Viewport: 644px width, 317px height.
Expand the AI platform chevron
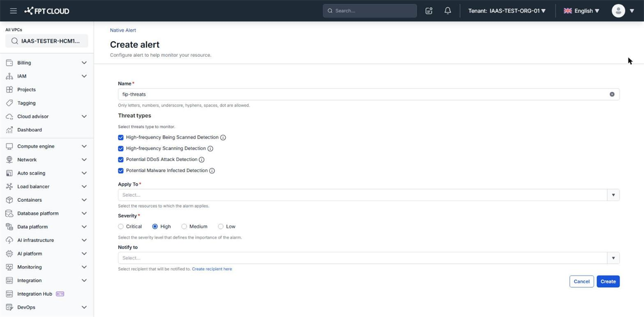tap(84, 254)
